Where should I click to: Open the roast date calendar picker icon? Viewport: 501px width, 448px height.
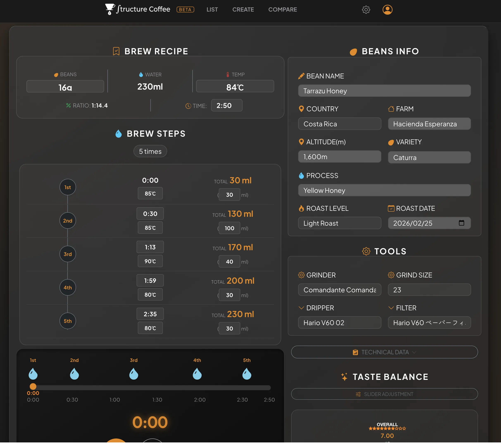tap(461, 223)
